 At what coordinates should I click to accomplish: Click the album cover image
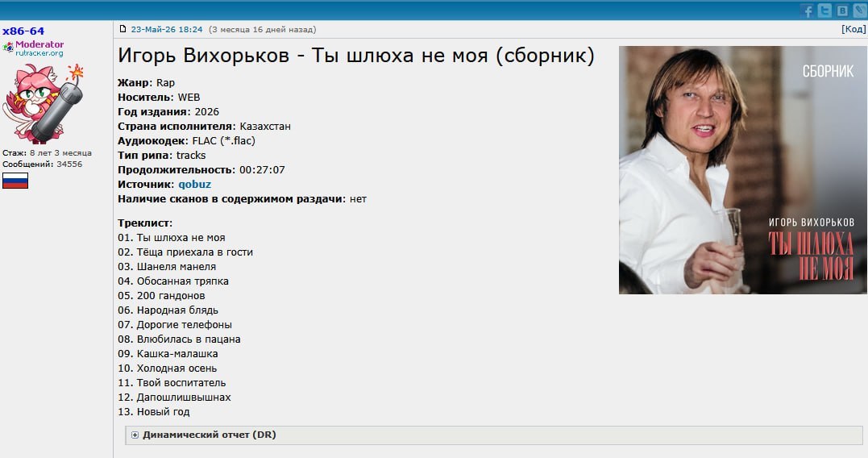click(x=743, y=170)
